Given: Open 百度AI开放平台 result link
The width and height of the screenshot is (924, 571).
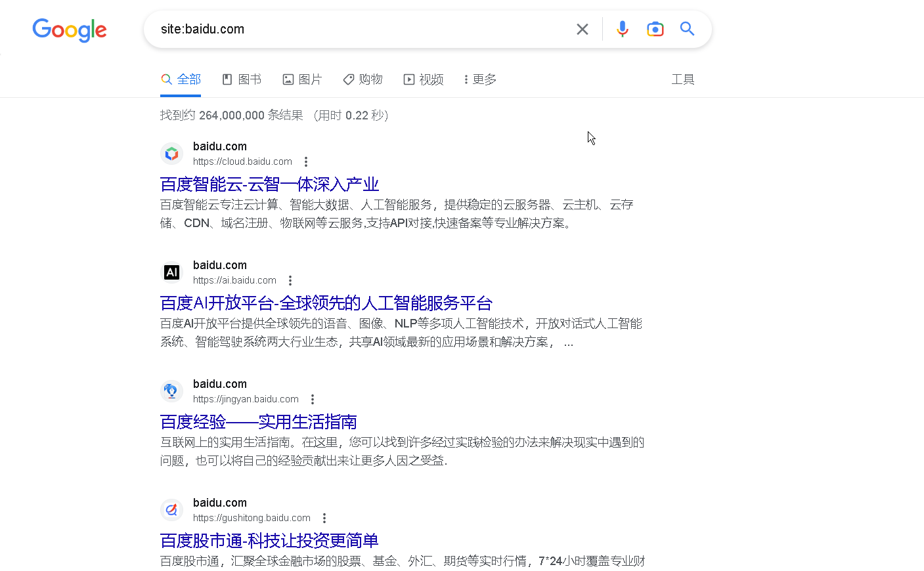Looking at the screenshot, I should (x=326, y=303).
